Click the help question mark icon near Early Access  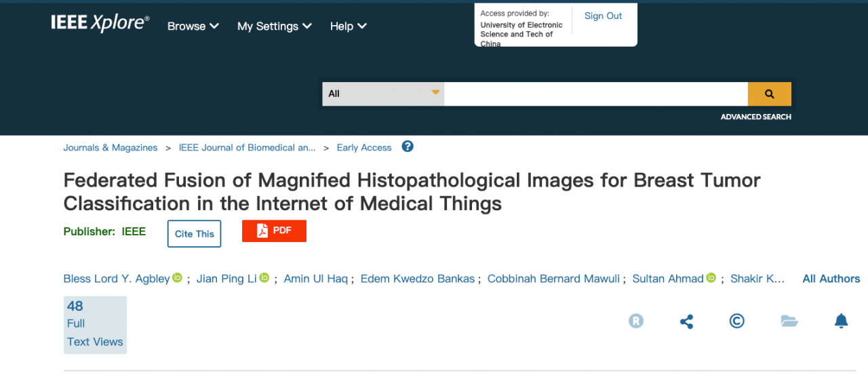click(408, 146)
